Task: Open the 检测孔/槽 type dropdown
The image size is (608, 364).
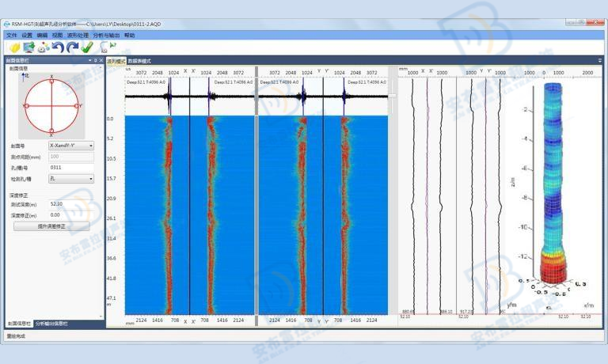Action: click(71, 179)
